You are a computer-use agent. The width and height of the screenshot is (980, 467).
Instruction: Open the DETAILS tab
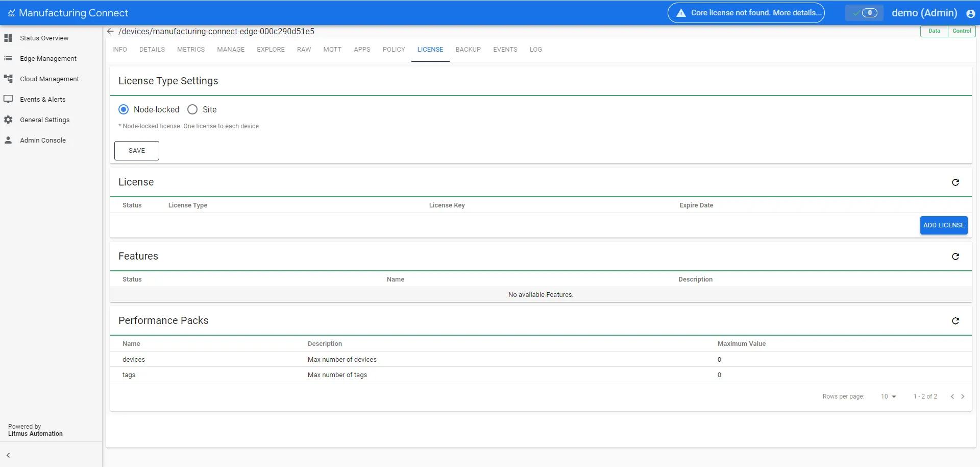coord(152,50)
